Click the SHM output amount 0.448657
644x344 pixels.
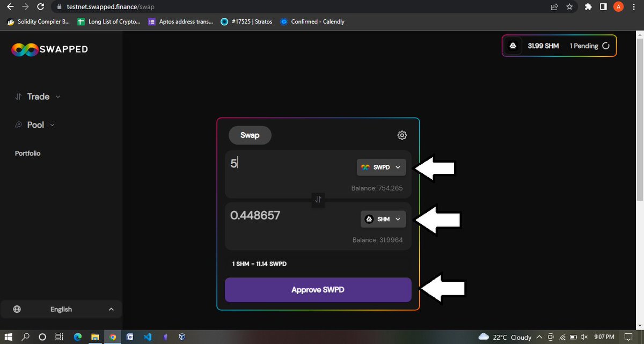255,216
